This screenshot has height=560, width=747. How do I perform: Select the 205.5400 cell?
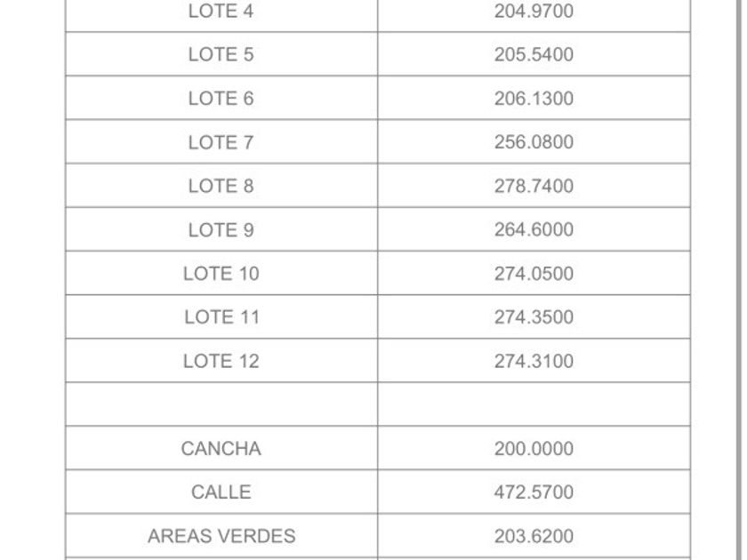[534, 54]
